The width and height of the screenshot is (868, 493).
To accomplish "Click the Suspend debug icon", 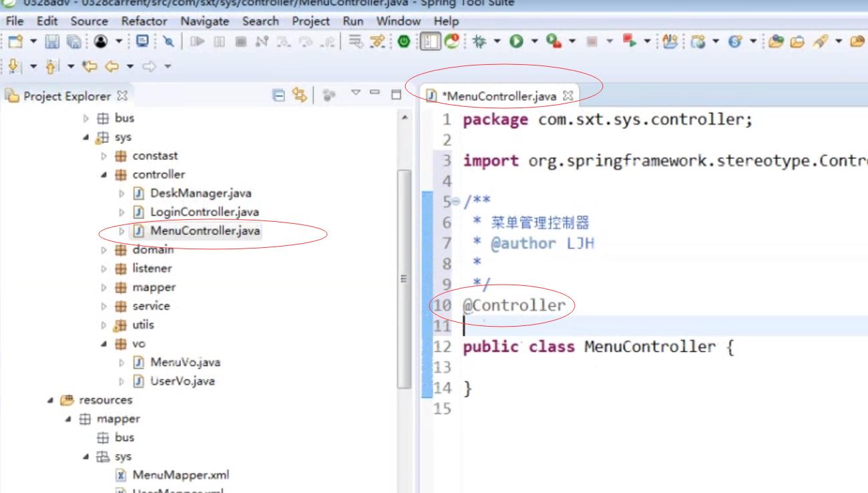I will 219,41.
